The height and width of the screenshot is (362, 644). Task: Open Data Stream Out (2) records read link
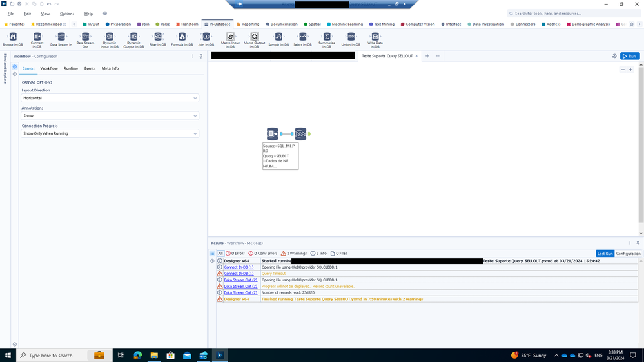(x=240, y=293)
